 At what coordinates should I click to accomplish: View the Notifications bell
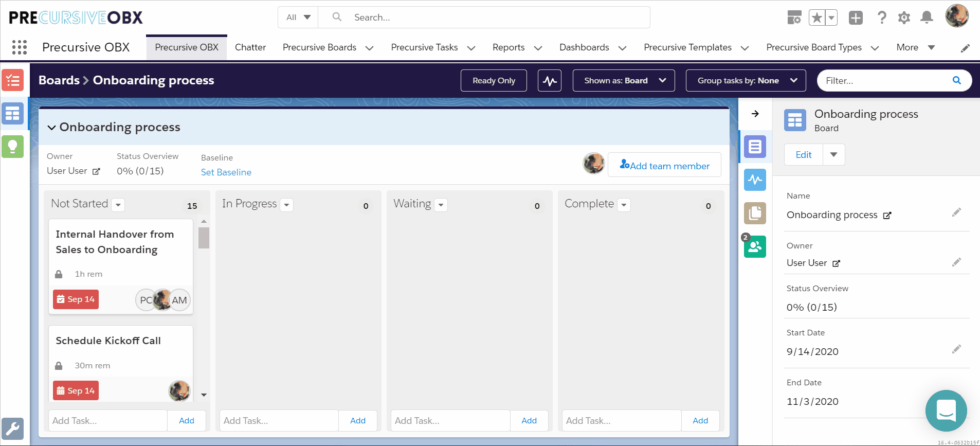pos(927,17)
